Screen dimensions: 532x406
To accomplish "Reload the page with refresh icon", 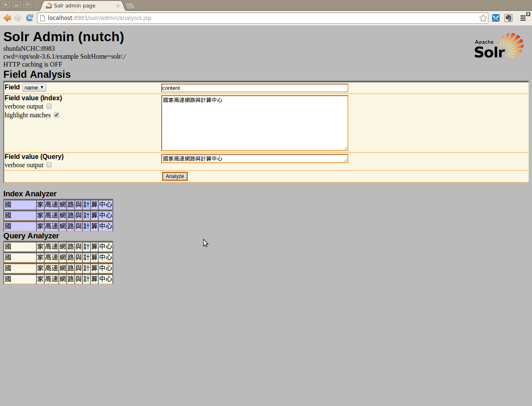I will [30, 18].
